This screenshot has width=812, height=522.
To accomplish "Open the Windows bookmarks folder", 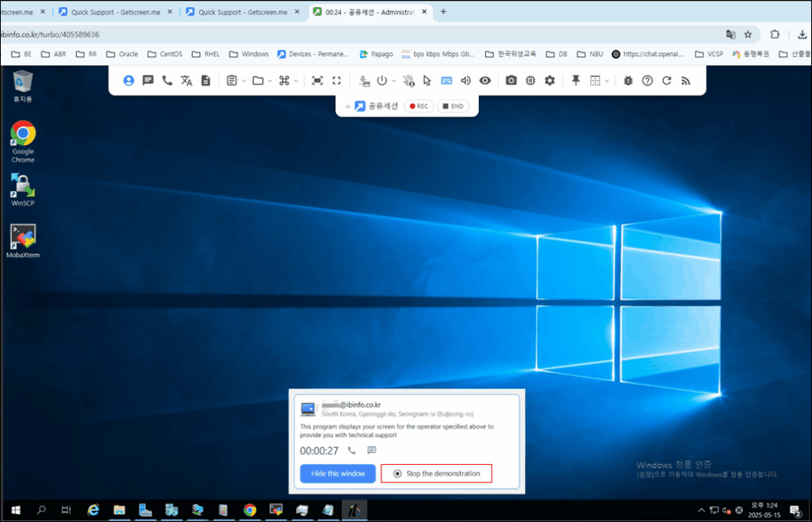I will [248, 54].
